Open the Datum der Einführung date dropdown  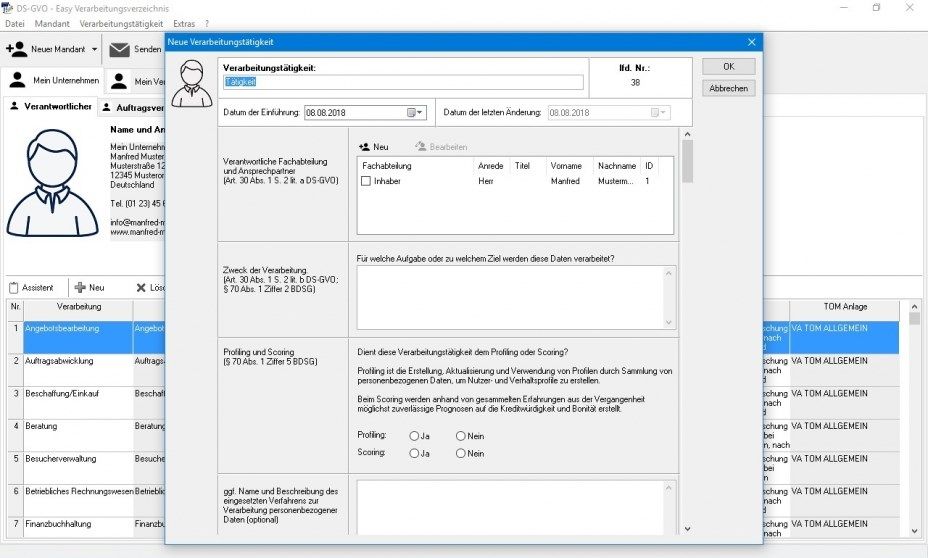420,112
